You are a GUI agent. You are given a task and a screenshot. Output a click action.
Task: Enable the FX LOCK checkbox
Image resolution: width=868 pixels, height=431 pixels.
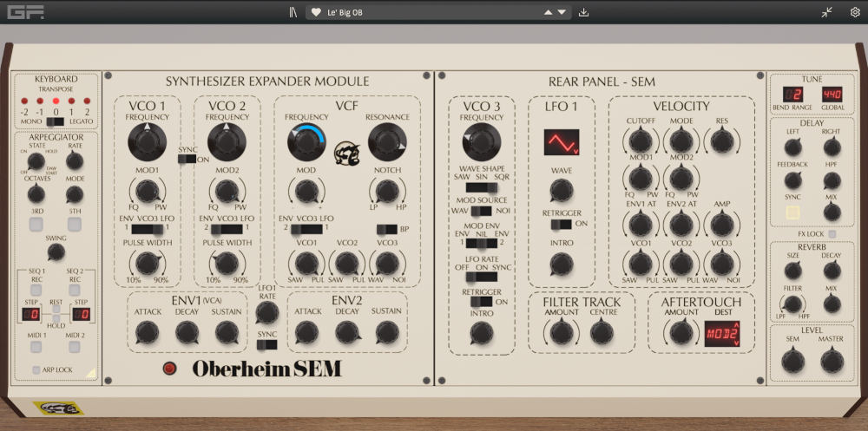pyautogui.click(x=832, y=234)
